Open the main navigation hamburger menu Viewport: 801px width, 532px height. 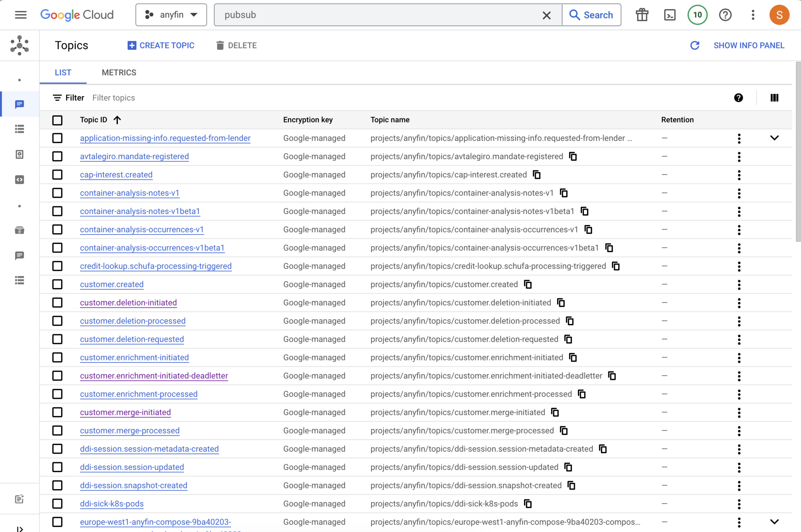(20, 15)
